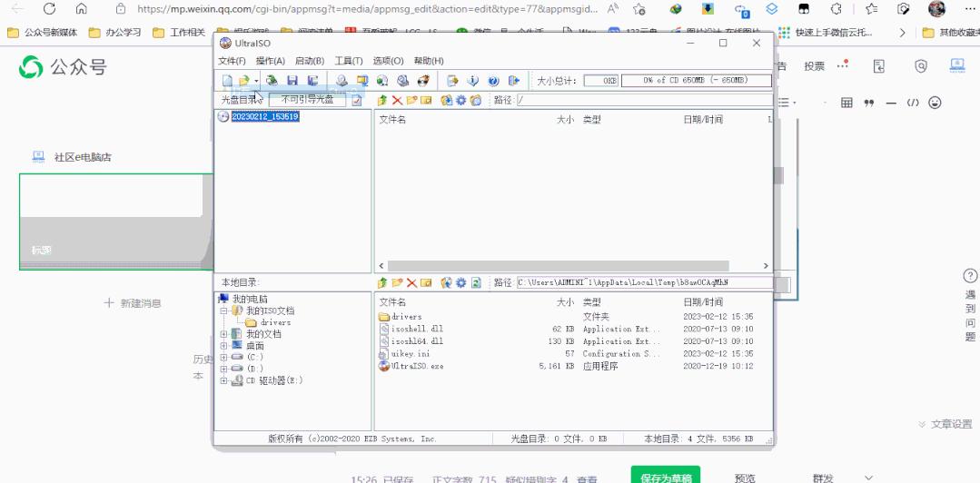Click the Burn CD/DVD image icon
The image size is (980, 483).
[x=424, y=81]
